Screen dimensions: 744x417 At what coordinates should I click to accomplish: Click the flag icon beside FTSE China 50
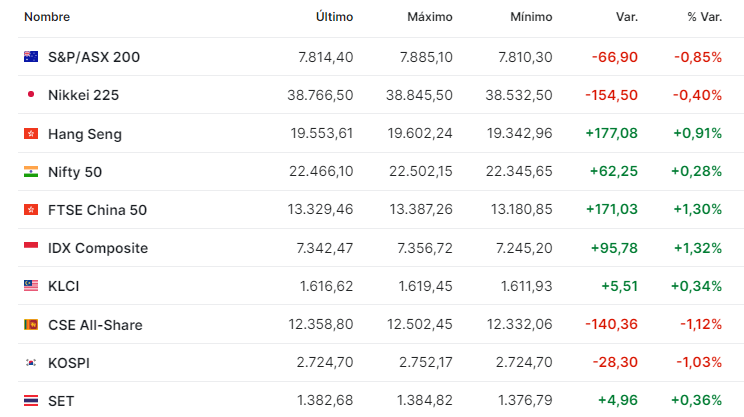pyautogui.click(x=31, y=210)
